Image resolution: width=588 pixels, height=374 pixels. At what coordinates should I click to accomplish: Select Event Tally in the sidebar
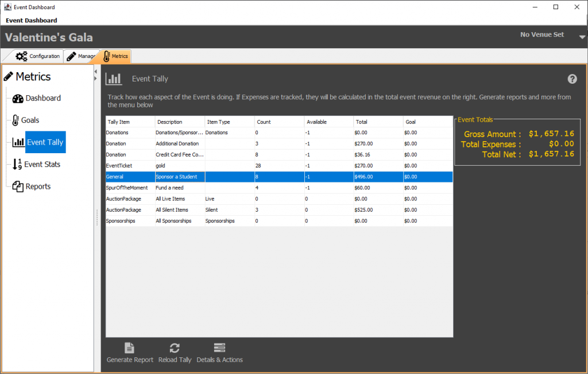[x=45, y=142]
